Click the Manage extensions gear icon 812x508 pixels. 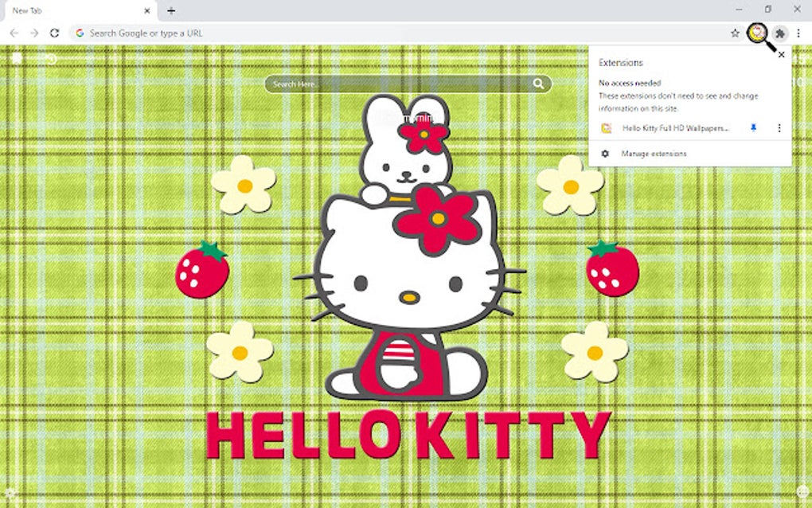[605, 154]
